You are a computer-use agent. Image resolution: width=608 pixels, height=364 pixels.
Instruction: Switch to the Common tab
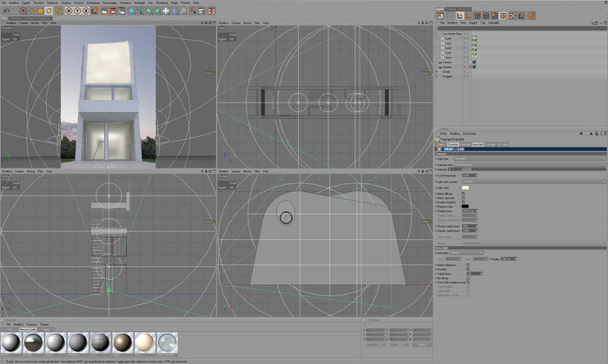click(453, 144)
